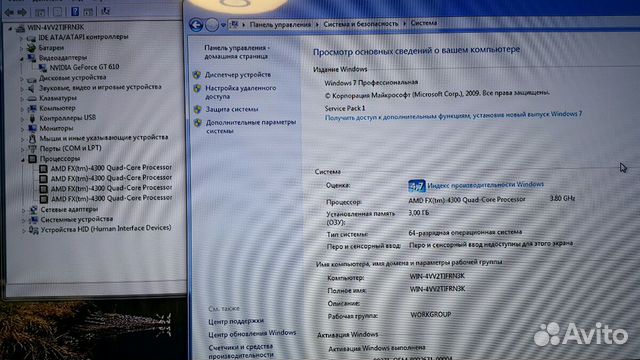Open Счетчики и средства производительности link

pos(241,351)
